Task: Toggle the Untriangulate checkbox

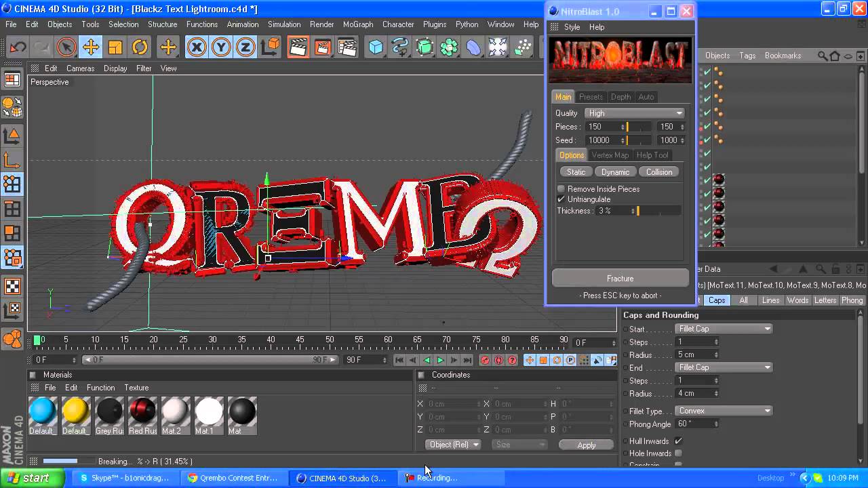Action: click(x=561, y=199)
